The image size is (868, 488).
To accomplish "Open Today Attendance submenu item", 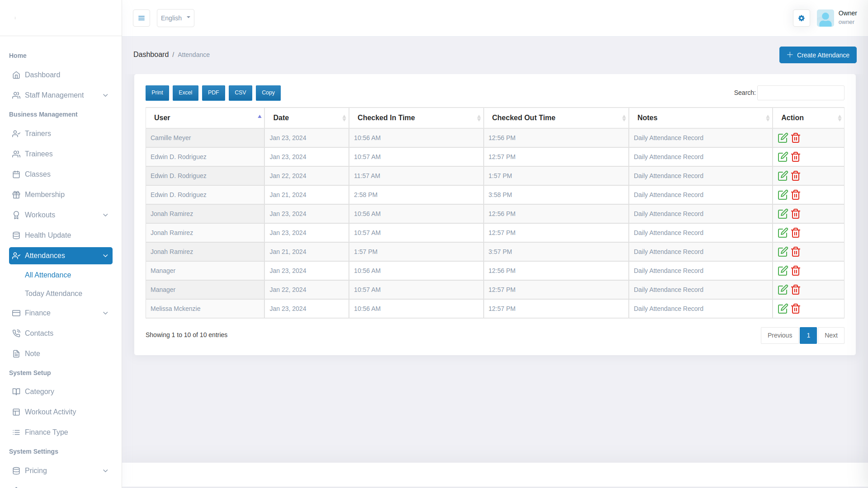I will pyautogui.click(x=53, y=294).
